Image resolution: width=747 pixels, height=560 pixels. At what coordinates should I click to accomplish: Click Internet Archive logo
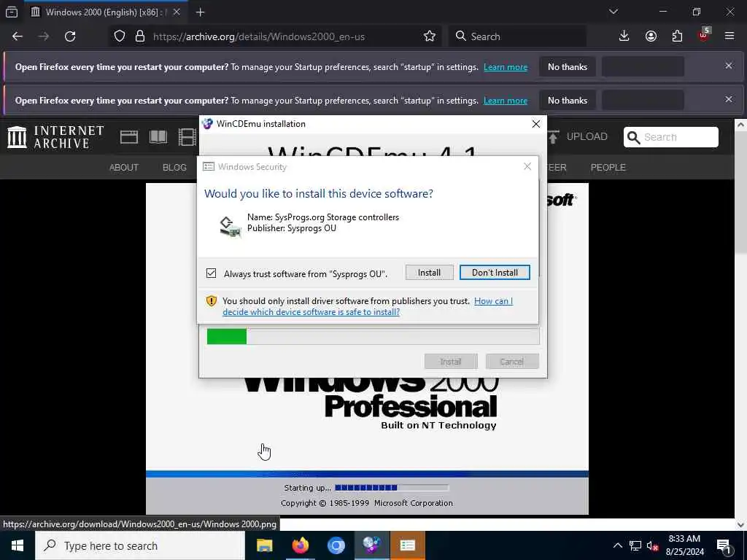pos(55,137)
